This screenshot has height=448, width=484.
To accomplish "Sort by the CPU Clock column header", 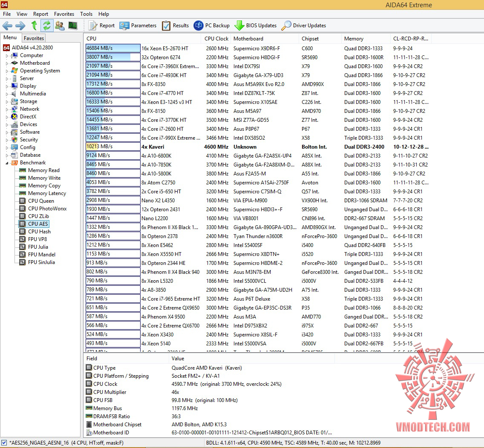I will [216, 39].
